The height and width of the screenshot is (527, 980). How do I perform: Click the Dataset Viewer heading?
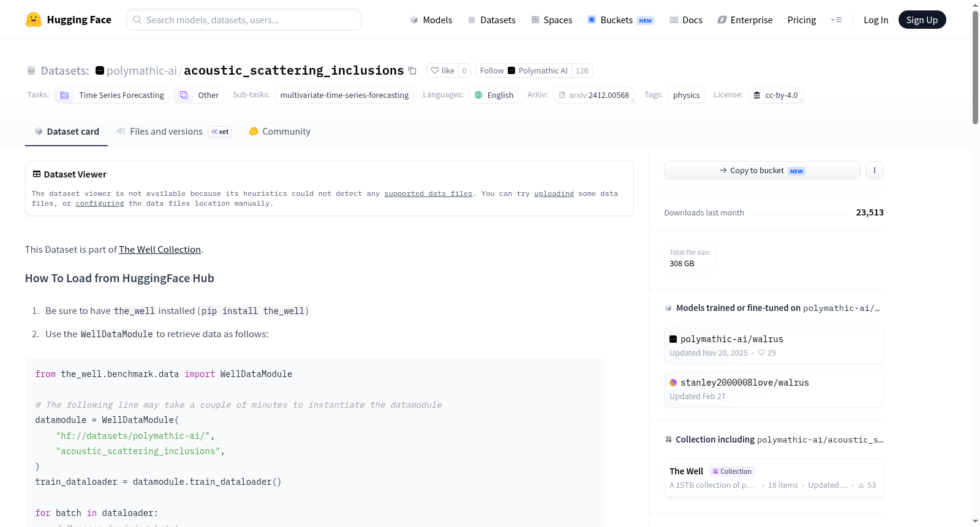75,174
